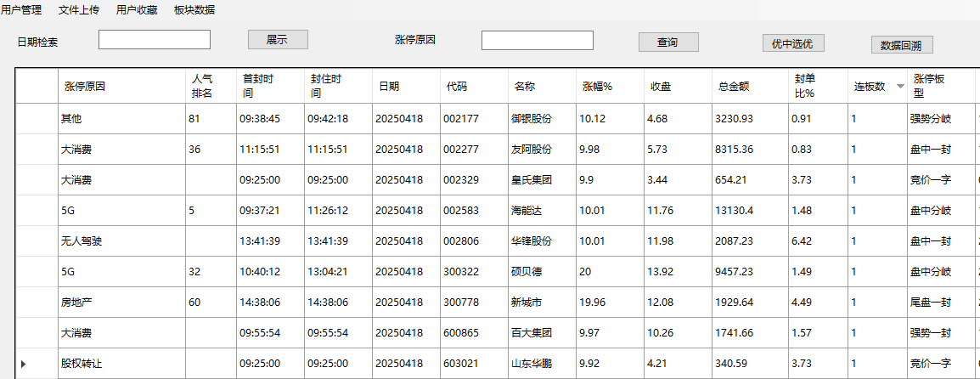Select the sealed time 11:26:12
The height and width of the screenshot is (379, 980).
click(338, 211)
